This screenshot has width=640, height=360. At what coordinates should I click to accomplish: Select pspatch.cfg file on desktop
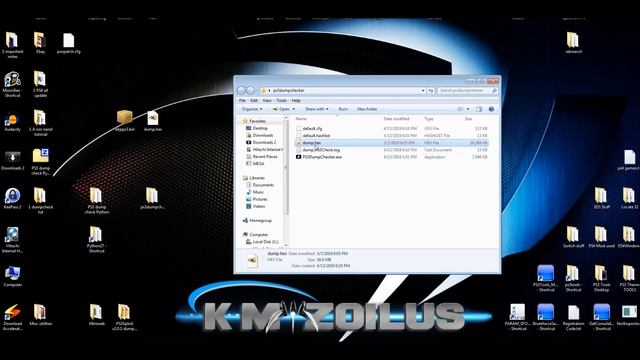click(69, 44)
